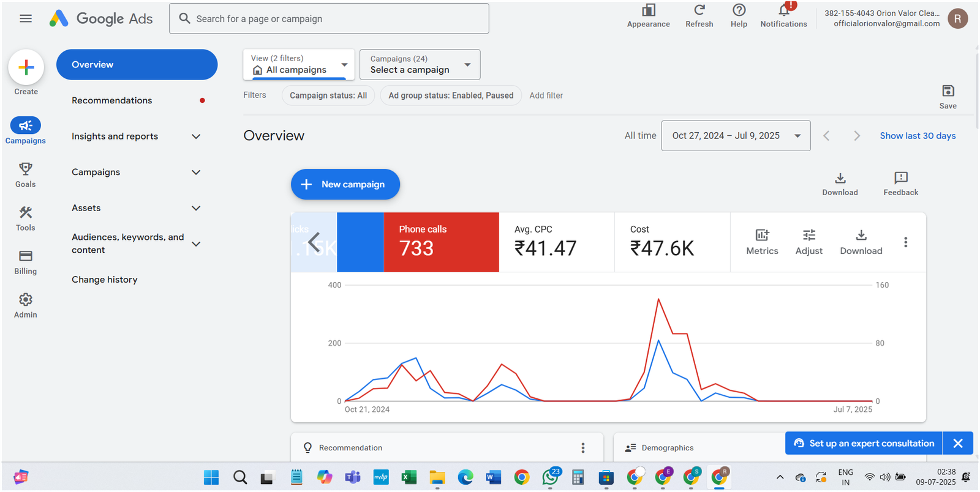Open the Appearance settings

[648, 16]
